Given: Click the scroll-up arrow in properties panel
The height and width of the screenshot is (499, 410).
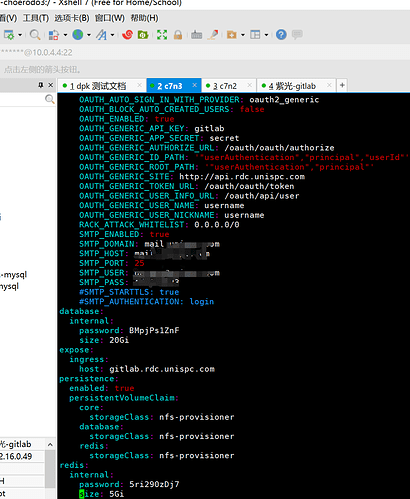Looking at the screenshot, I should (x=50, y=445).
